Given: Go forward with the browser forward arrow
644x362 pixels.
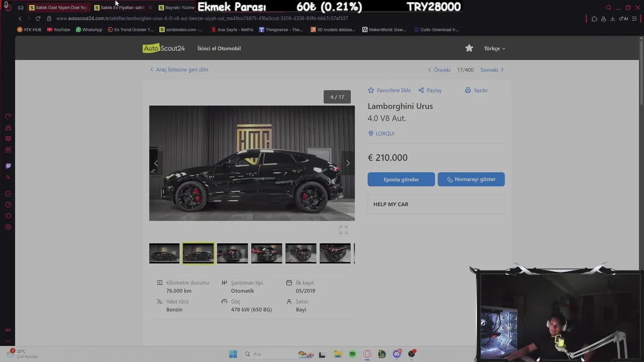Looking at the screenshot, I should coord(29,19).
